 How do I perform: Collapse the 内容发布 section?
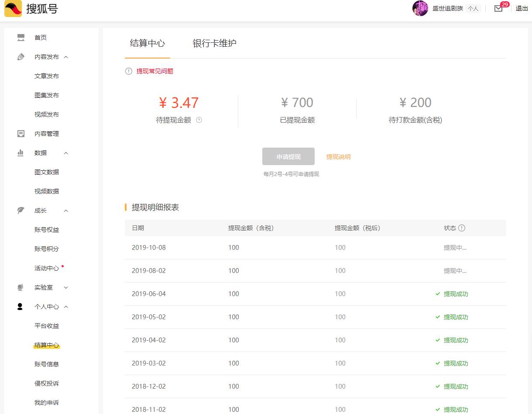66,57
